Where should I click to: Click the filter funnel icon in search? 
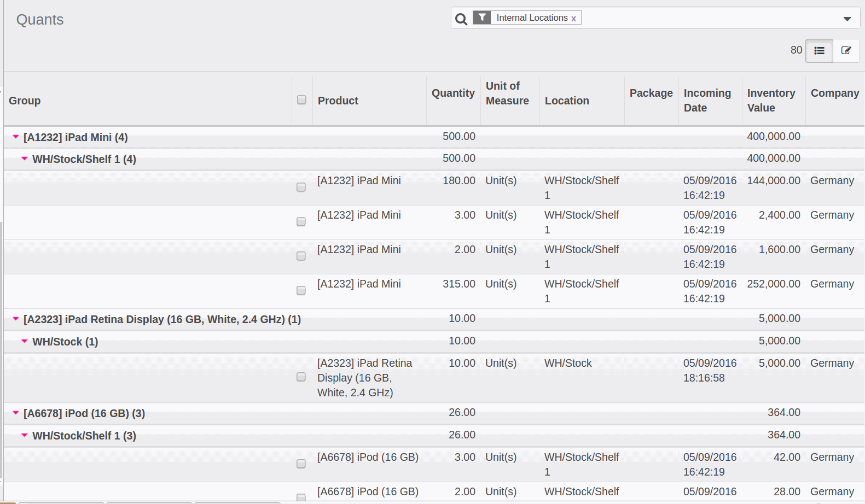(481, 17)
